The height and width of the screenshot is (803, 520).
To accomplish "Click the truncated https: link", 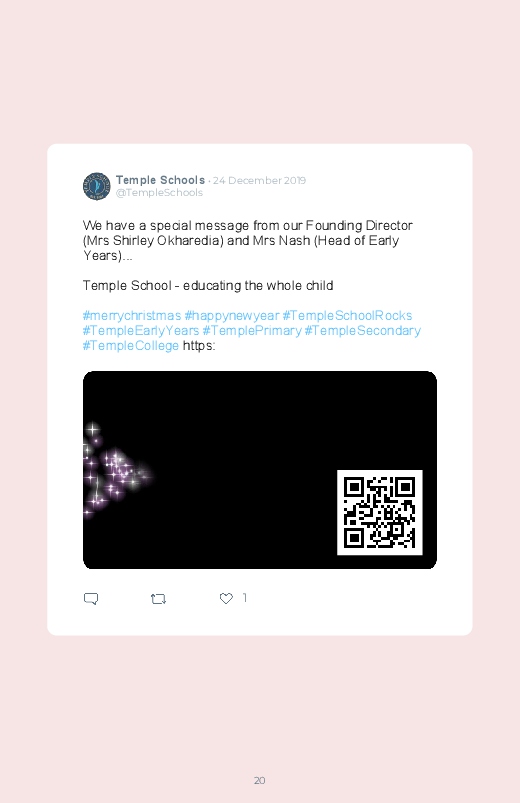I will click(x=199, y=346).
